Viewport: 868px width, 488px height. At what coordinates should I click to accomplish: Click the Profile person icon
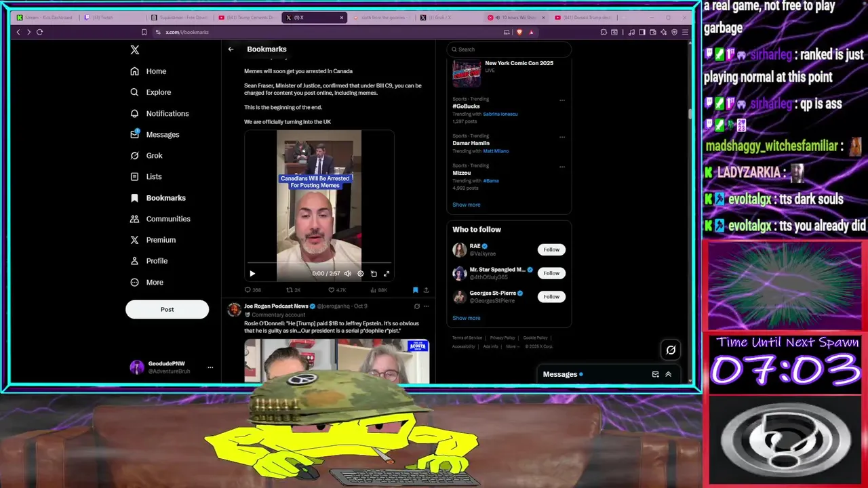[134, 261]
